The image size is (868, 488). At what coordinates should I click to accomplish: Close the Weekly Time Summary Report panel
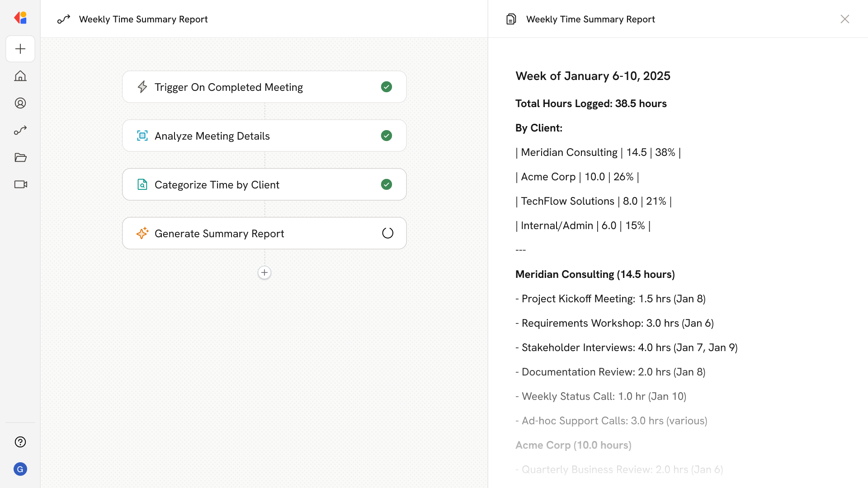click(x=845, y=19)
